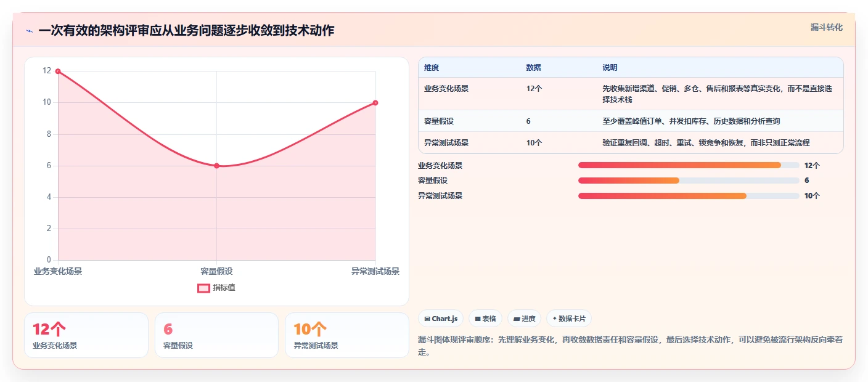Open the 10个 异常测试场景 data card
This screenshot has height=382, width=868.
(347, 335)
